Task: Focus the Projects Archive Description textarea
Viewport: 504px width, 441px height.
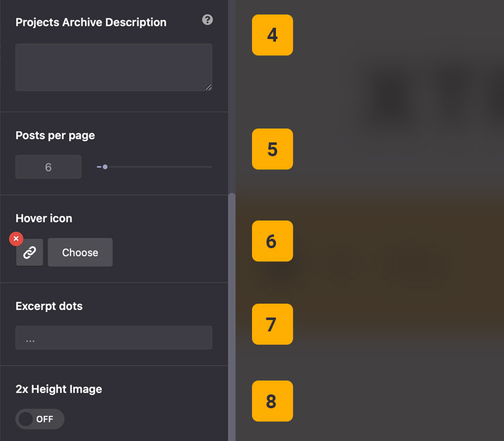Action: 113,67
